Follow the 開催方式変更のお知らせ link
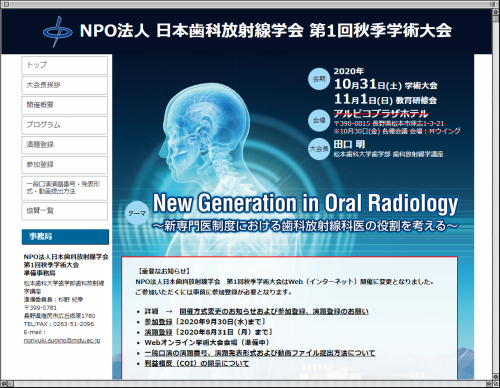The width and height of the screenshot is (500, 388). [x=274, y=311]
